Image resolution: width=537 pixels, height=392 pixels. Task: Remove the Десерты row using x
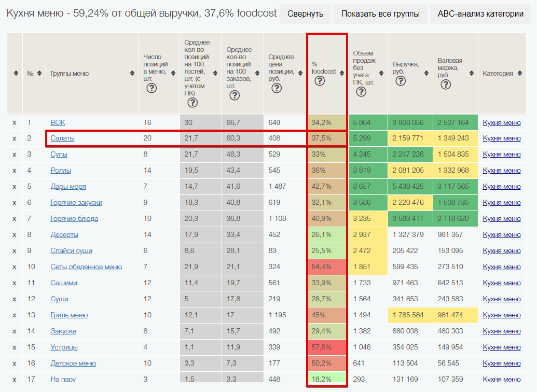point(15,234)
